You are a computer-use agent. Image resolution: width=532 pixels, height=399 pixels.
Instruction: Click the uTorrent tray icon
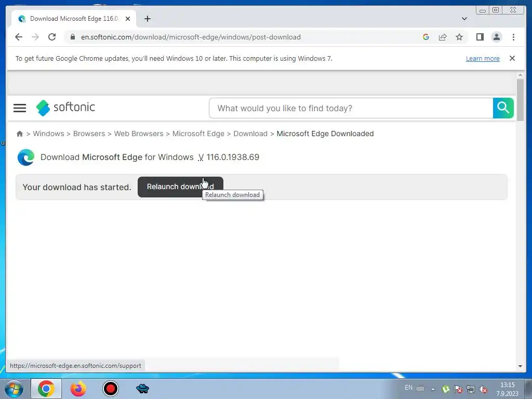[x=445, y=389]
